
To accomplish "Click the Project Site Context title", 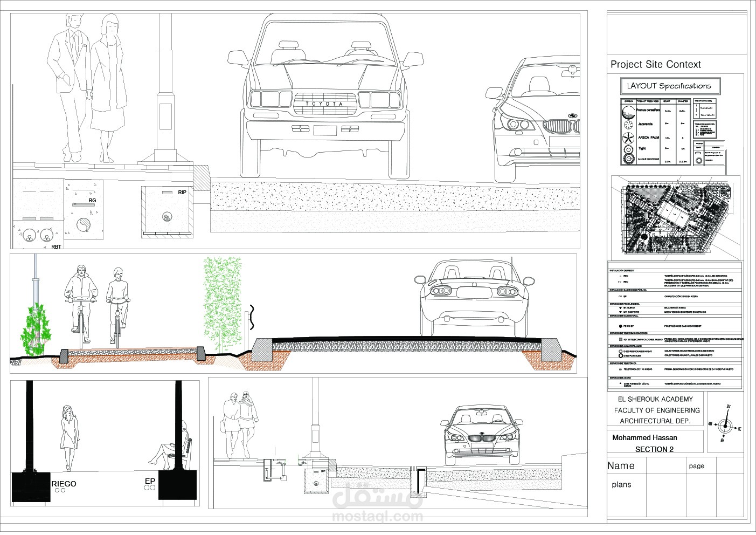I will [x=656, y=64].
